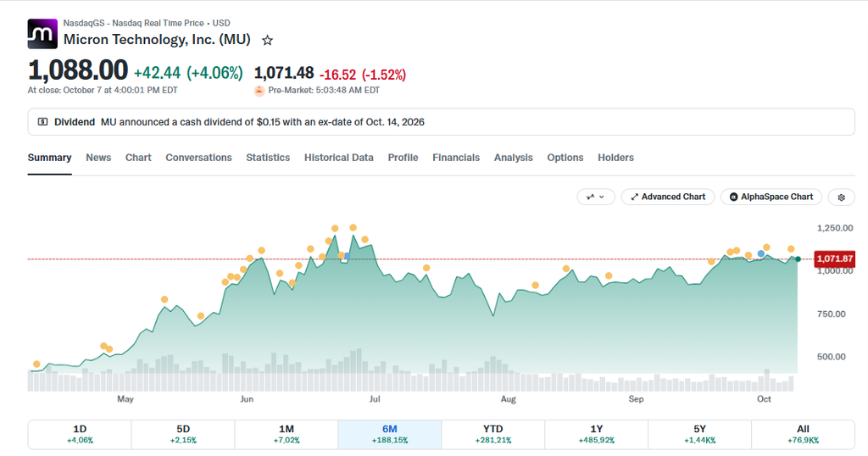Click the -16.52 (-1.52%) pre-market change
This screenshot has height=456, width=868.
pyautogui.click(x=363, y=75)
